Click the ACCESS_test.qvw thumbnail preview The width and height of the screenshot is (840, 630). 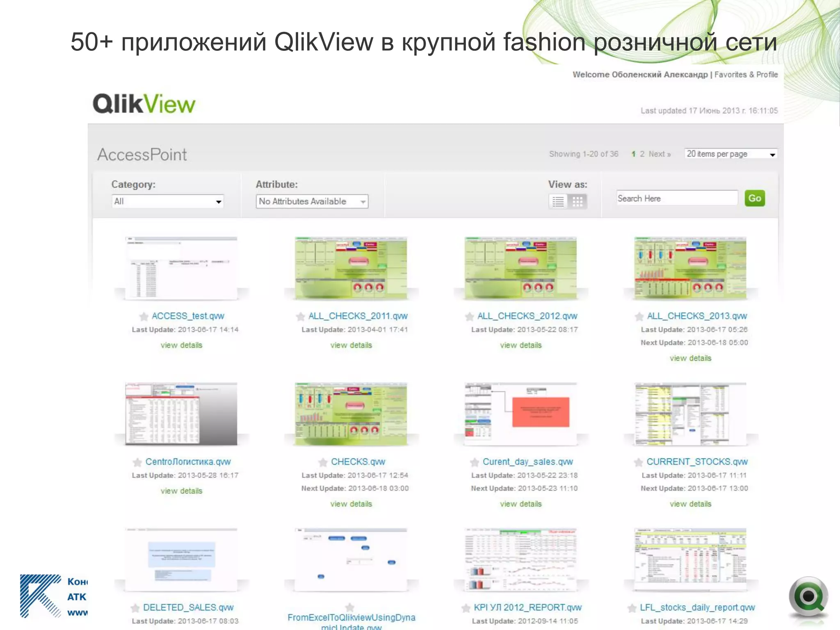pos(181,268)
